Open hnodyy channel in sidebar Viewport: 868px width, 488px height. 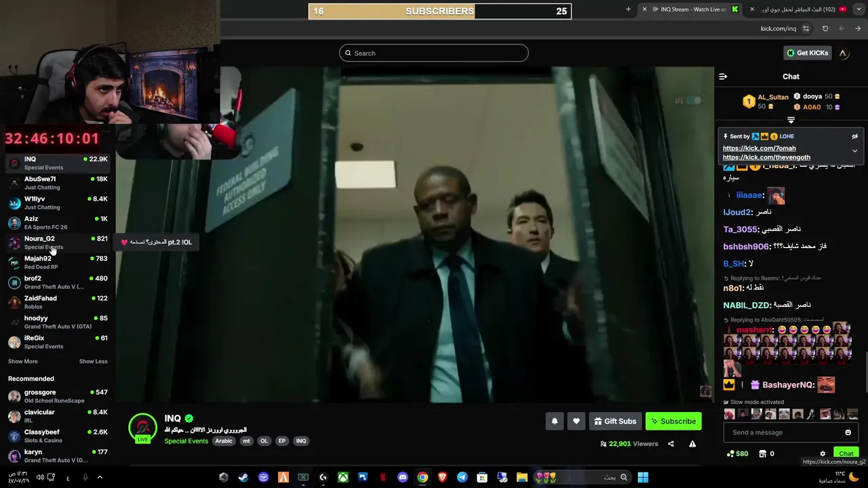point(58,322)
